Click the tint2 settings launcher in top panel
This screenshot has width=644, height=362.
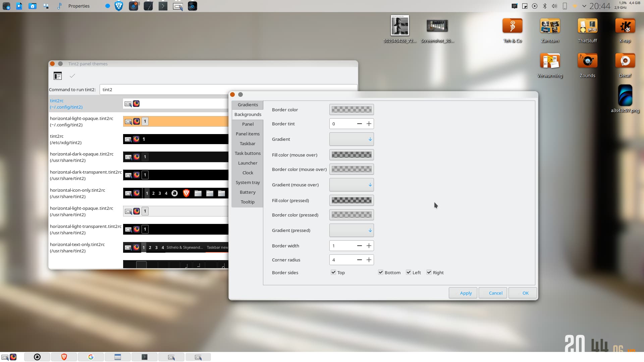pos(178,6)
